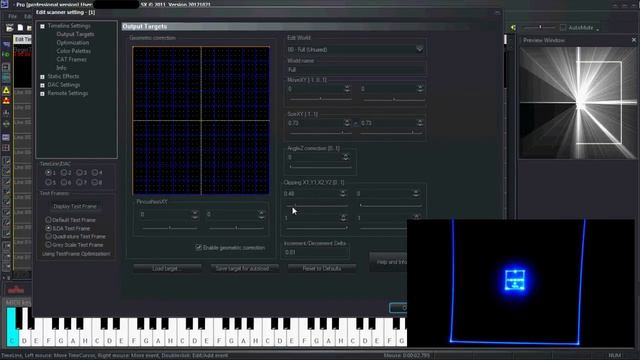This screenshot has height=360, width=640.
Task: Open the File menu
Action: pos(13,16)
